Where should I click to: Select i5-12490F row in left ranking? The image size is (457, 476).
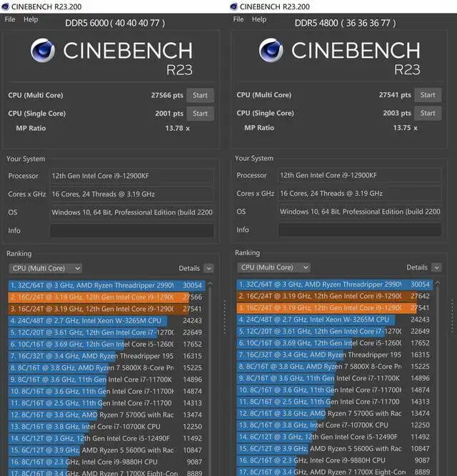tap(106, 439)
